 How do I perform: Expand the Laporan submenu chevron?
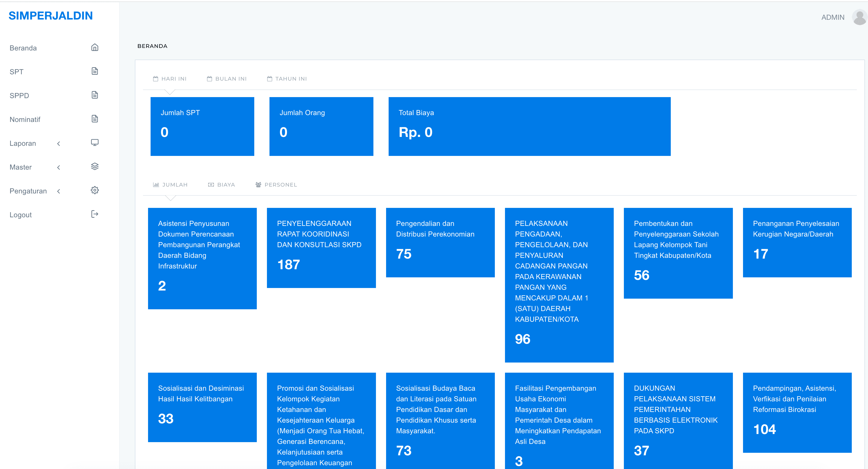[x=59, y=143]
